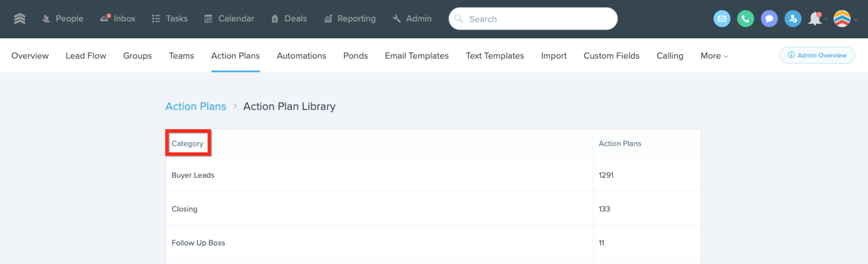The width and height of the screenshot is (868, 264).
Task: Open the Reporting chart icon
Action: (328, 19)
